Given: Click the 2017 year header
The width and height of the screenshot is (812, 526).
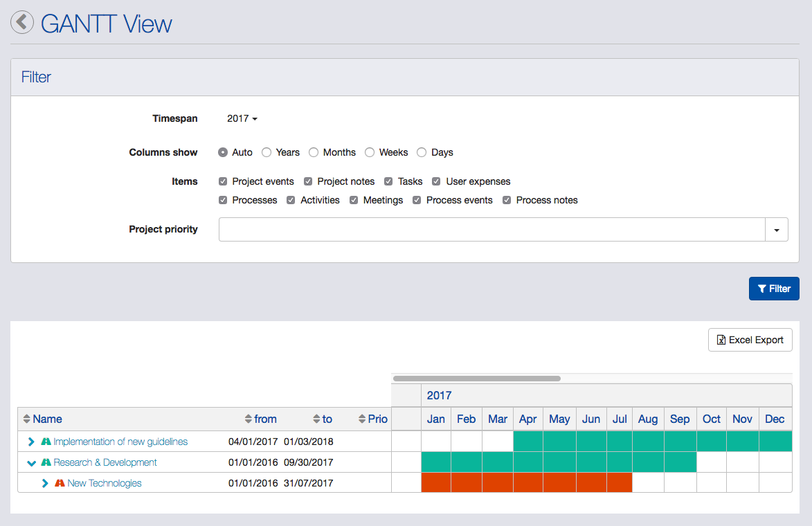Looking at the screenshot, I should pyautogui.click(x=439, y=395).
